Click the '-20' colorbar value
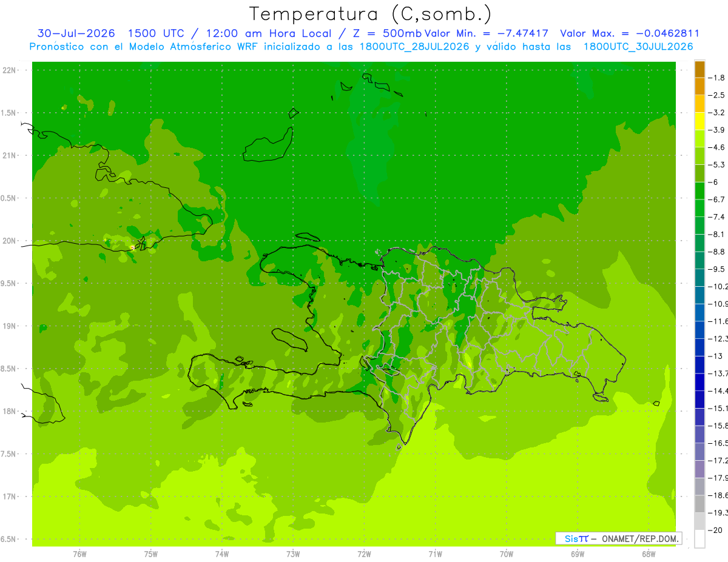This screenshot has width=728, height=562. pos(716,530)
